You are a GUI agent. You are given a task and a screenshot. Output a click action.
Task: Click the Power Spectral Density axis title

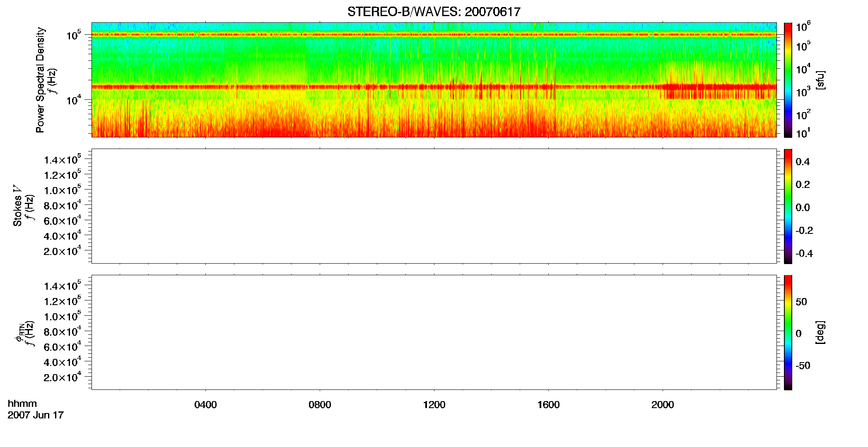coord(40,80)
